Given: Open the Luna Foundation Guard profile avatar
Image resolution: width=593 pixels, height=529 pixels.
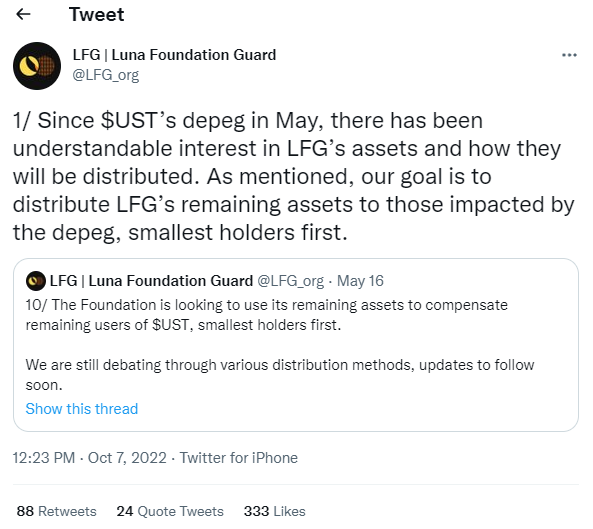Looking at the screenshot, I should click(x=37, y=66).
